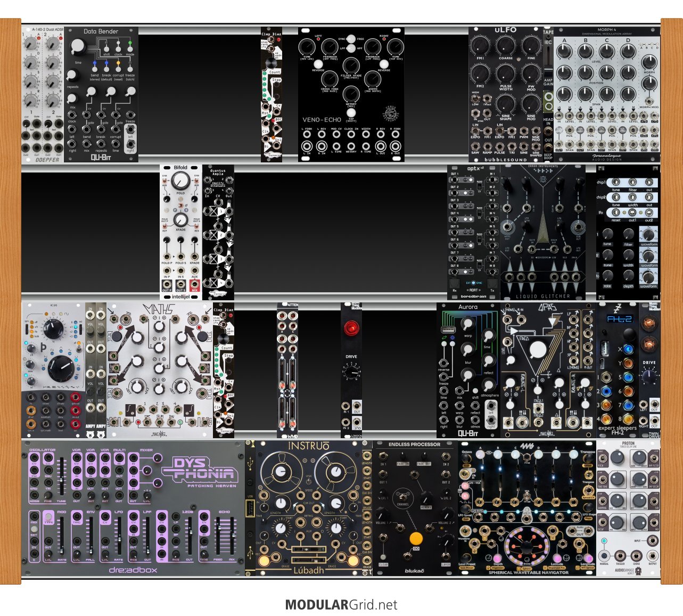
Task: Select the chip1/chip2 LFO module
Action: point(628,232)
